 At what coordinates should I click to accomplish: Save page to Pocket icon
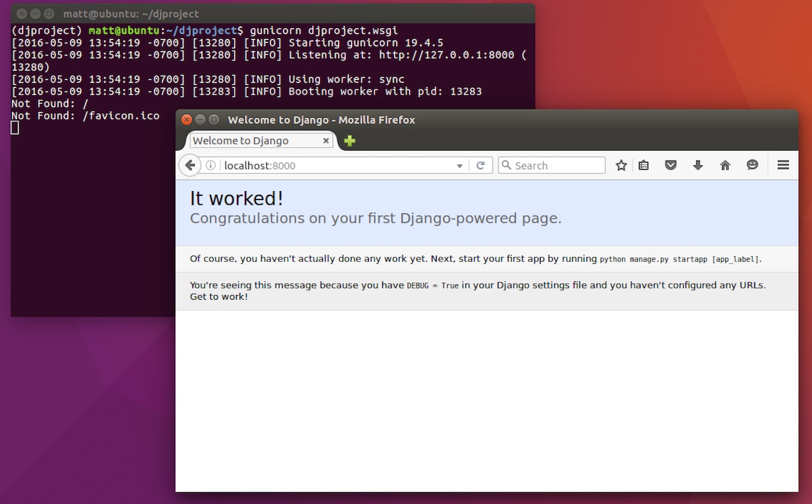coord(671,165)
